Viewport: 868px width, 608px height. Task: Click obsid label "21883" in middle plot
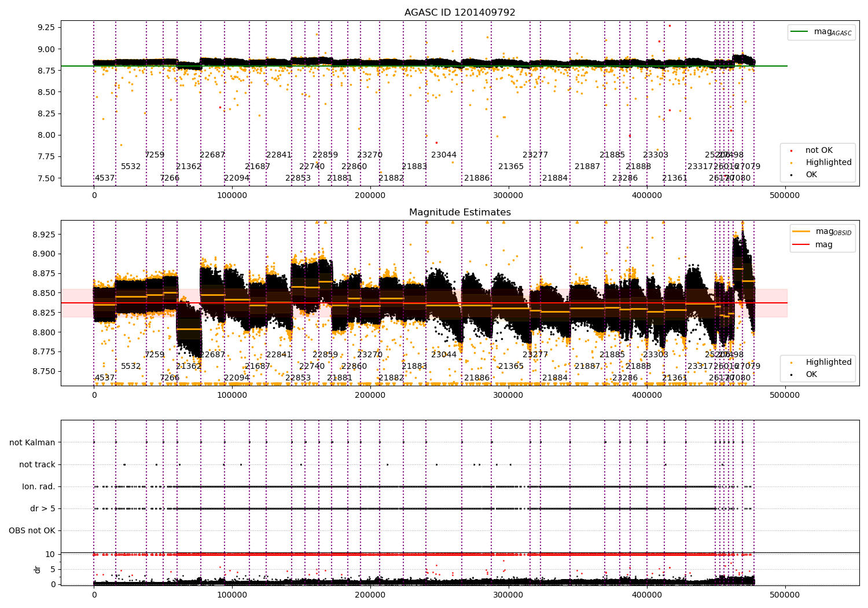tap(414, 366)
